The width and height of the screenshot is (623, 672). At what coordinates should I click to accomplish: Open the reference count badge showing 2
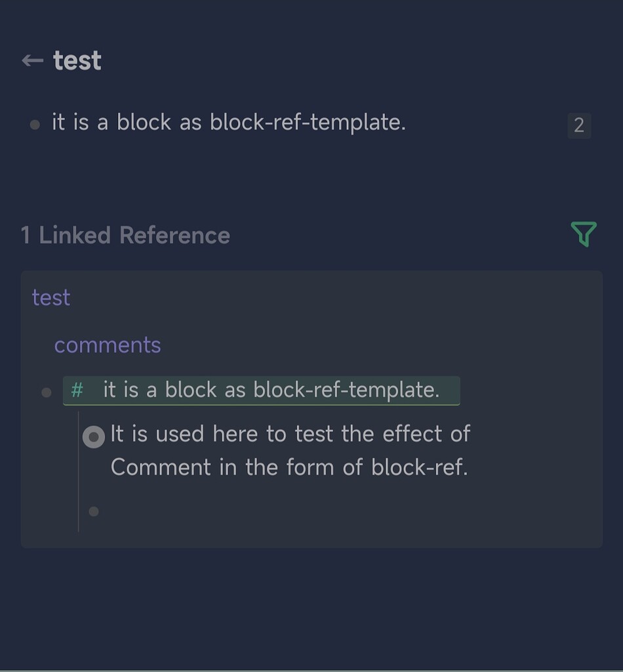pos(579,125)
